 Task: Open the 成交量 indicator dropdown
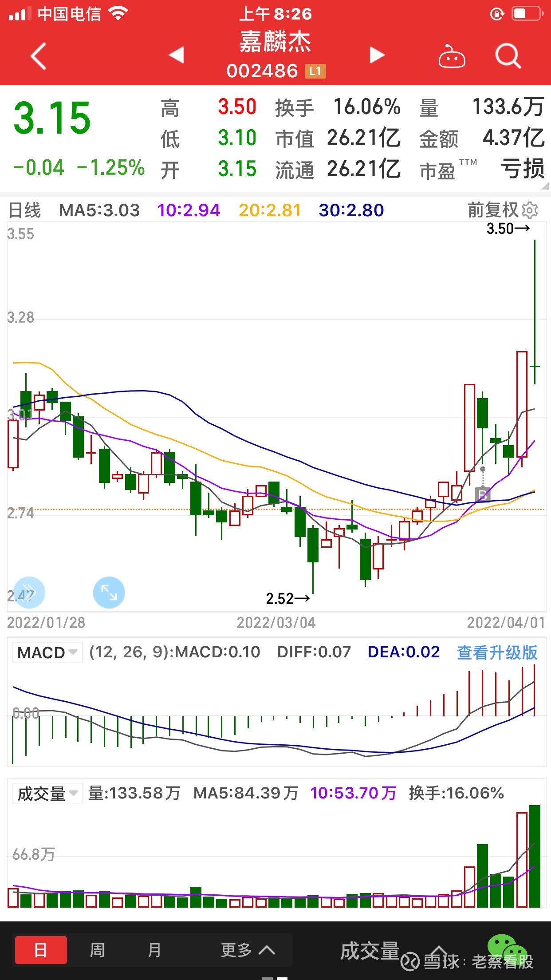pyautogui.click(x=47, y=793)
